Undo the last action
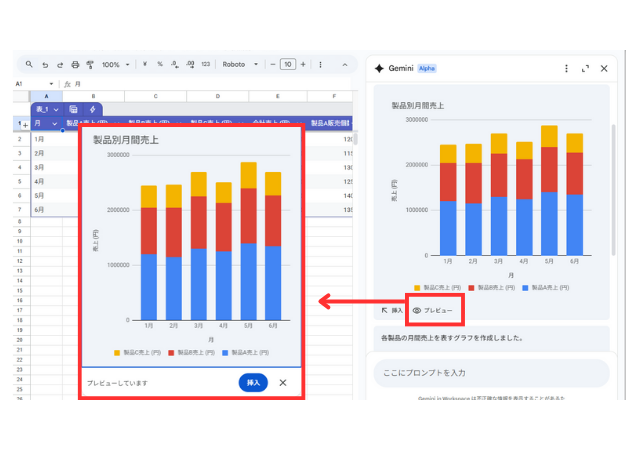 45,64
